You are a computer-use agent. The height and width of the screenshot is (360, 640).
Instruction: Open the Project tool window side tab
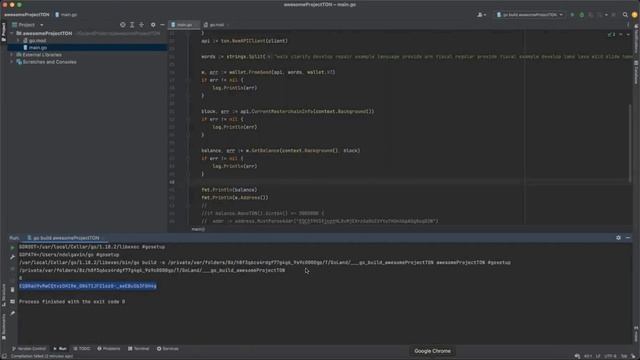point(4,32)
